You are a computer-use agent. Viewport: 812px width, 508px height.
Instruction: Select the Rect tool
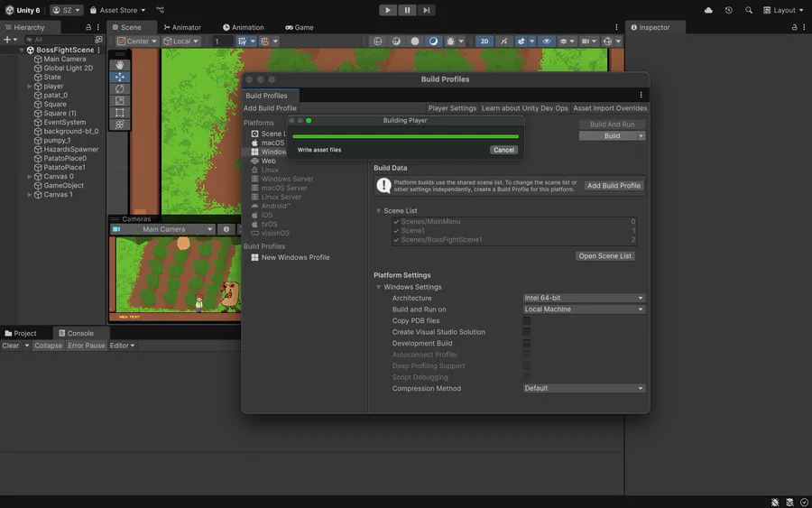click(120, 113)
